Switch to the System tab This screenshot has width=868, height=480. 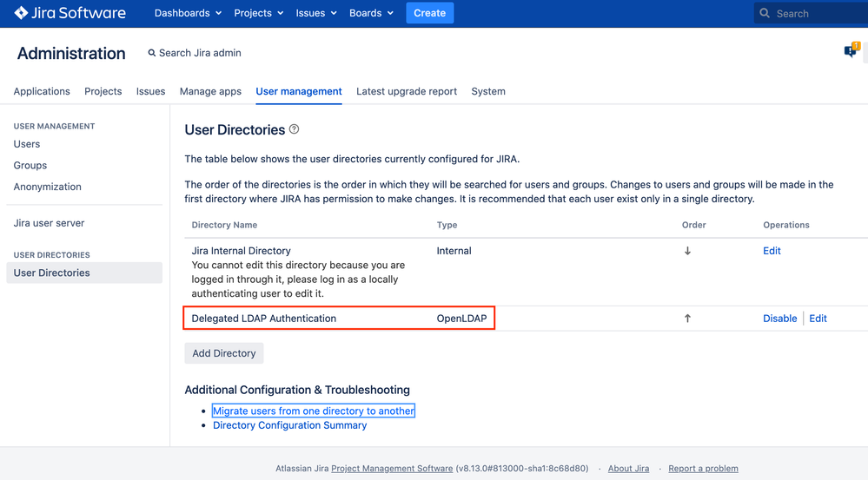pyautogui.click(x=488, y=91)
